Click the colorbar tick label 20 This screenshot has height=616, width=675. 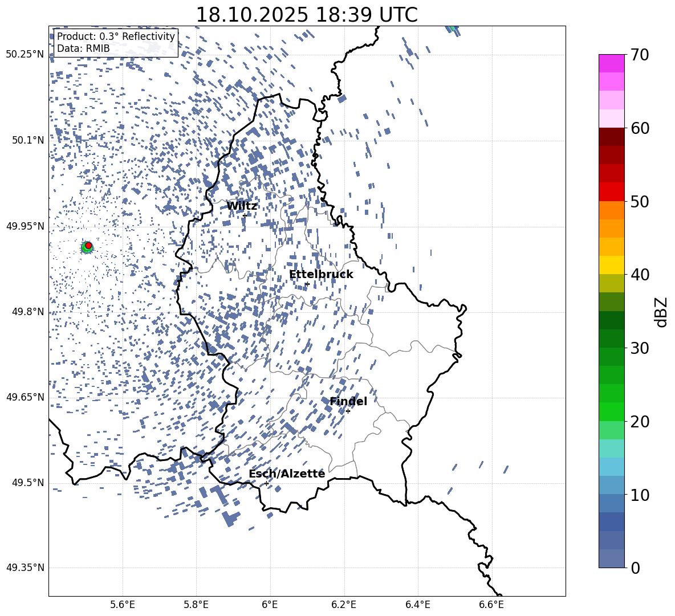pos(639,422)
